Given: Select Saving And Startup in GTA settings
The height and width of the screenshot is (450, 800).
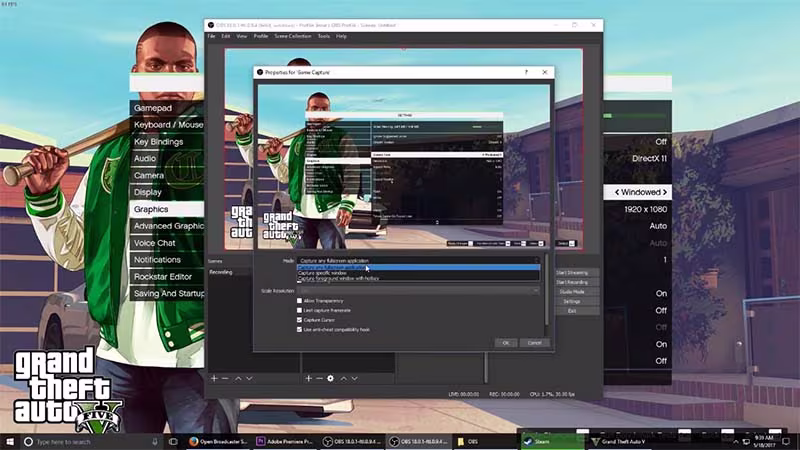Looking at the screenshot, I should coord(167,293).
